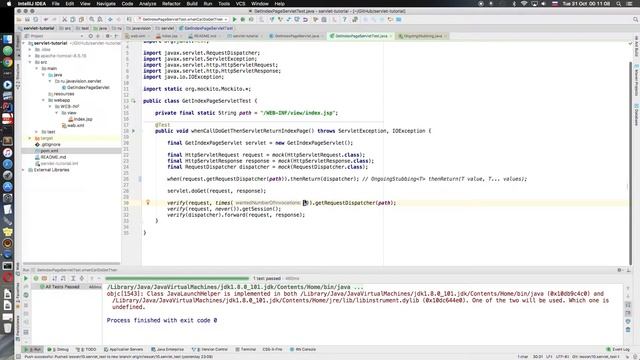Click project tree horizontal scrollbar
This screenshot has width=640, height=360.
[71, 264]
